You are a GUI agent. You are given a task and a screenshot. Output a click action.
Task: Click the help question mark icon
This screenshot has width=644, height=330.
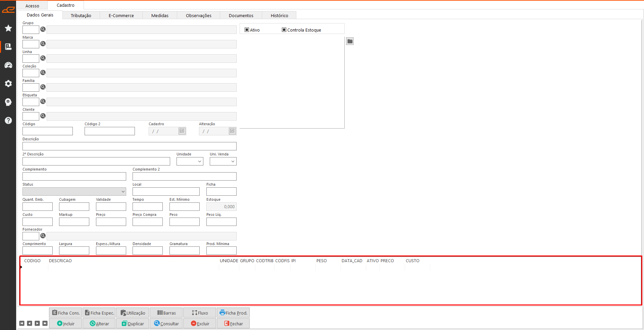8,121
